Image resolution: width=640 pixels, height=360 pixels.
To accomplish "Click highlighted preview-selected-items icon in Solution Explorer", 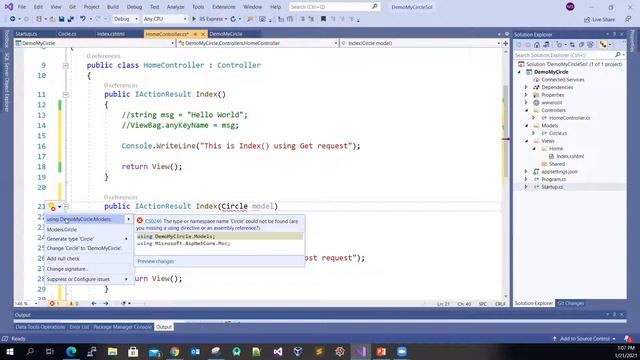I will click(x=603, y=44).
